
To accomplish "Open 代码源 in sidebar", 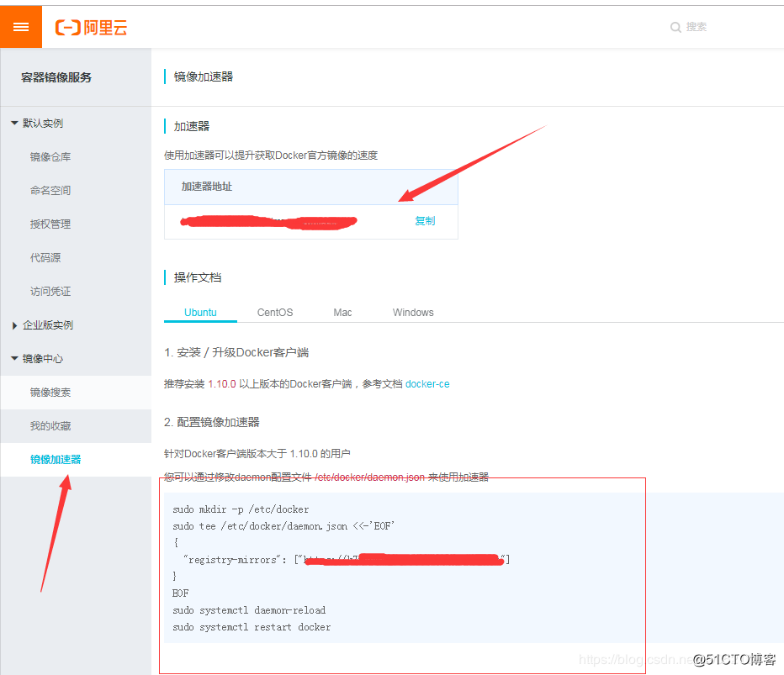I will (45, 258).
